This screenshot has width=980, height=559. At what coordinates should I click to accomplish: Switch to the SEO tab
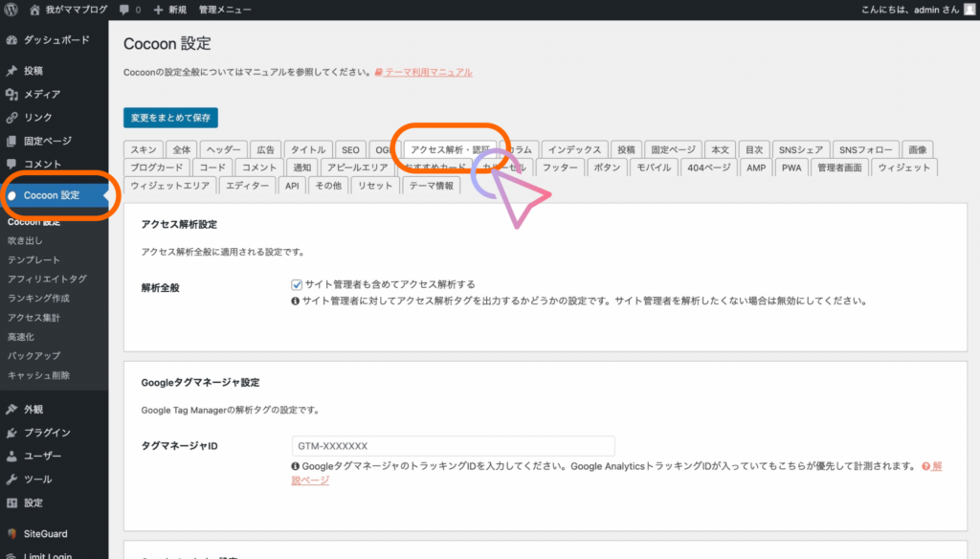click(x=350, y=150)
